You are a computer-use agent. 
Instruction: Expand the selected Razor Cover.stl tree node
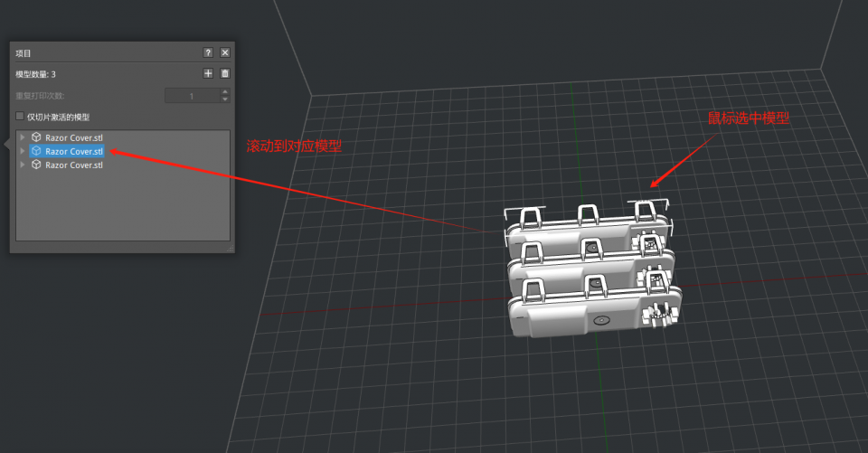[23, 151]
